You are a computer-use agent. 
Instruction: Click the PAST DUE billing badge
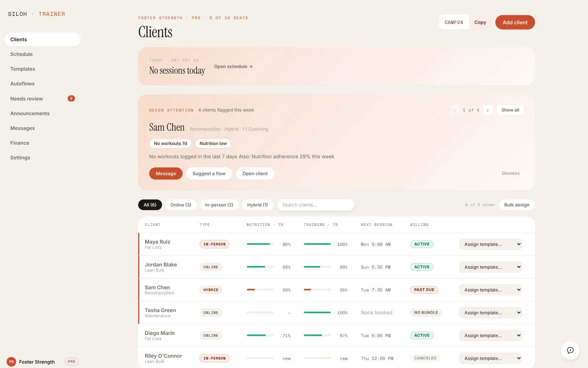424,290
